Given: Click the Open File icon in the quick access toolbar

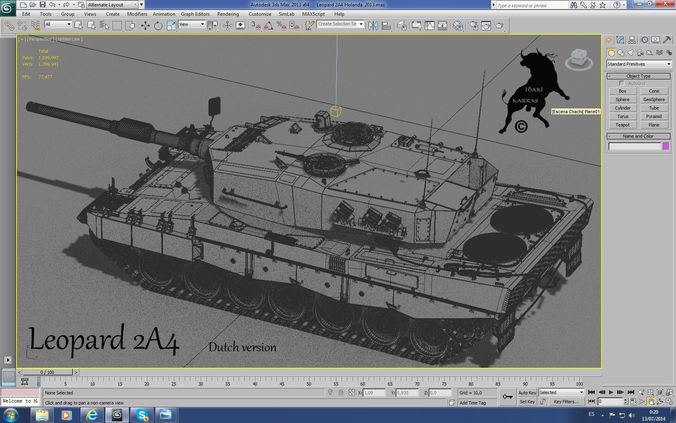Looking at the screenshot, I should point(32,5).
